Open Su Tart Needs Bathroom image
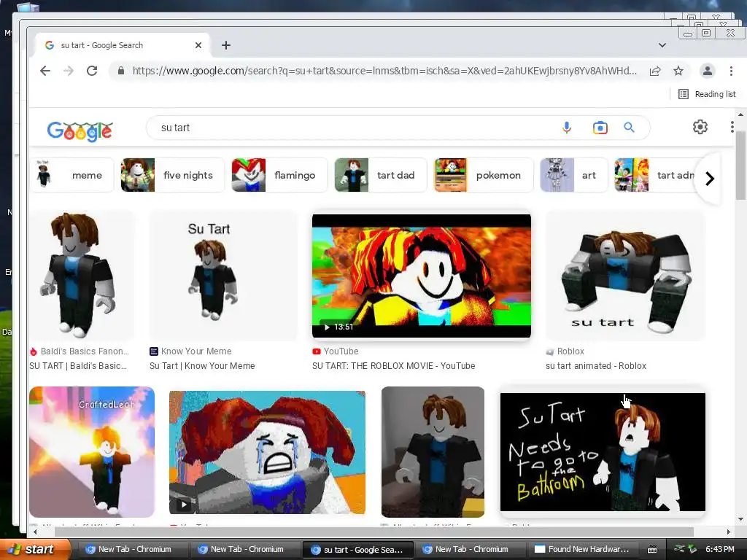 tap(603, 452)
